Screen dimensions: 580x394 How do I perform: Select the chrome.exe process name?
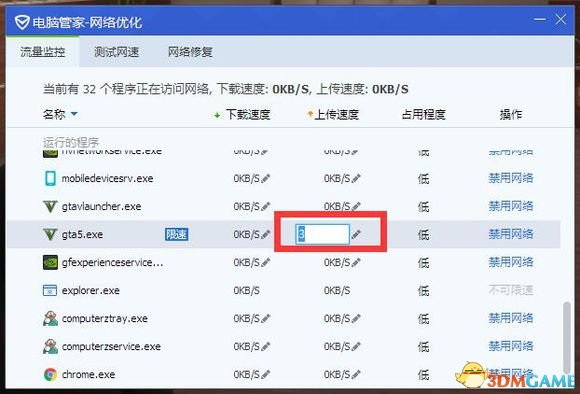[x=88, y=375]
